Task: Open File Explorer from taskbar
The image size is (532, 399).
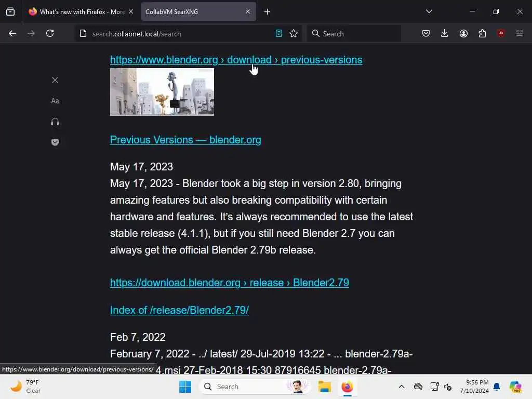Action: [324, 387]
